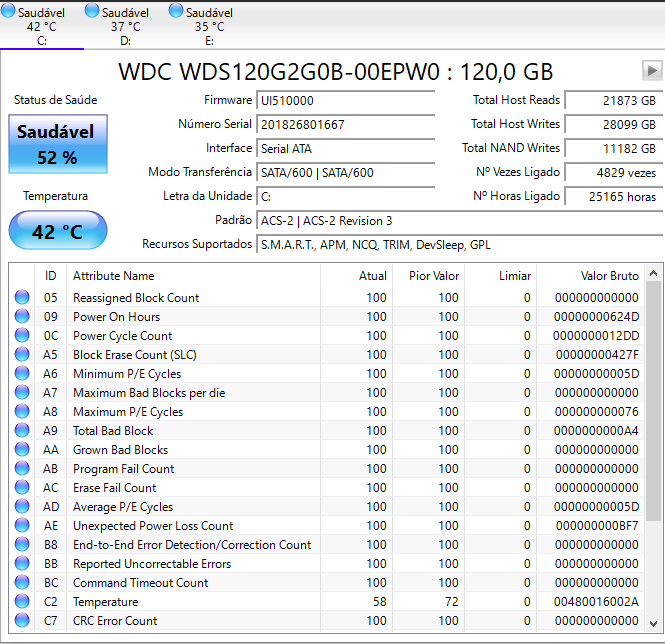Select the Power On Hours attribute name
The image size is (665, 644).
pos(116,317)
